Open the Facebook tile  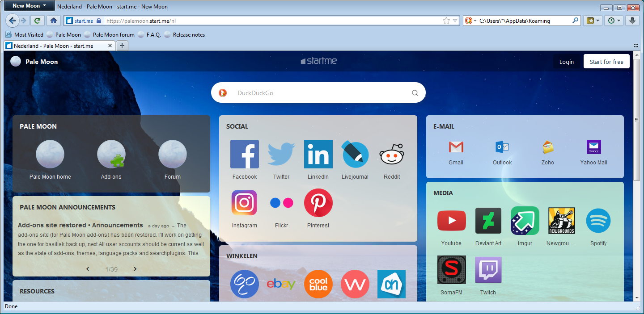pyautogui.click(x=244, y=154)
